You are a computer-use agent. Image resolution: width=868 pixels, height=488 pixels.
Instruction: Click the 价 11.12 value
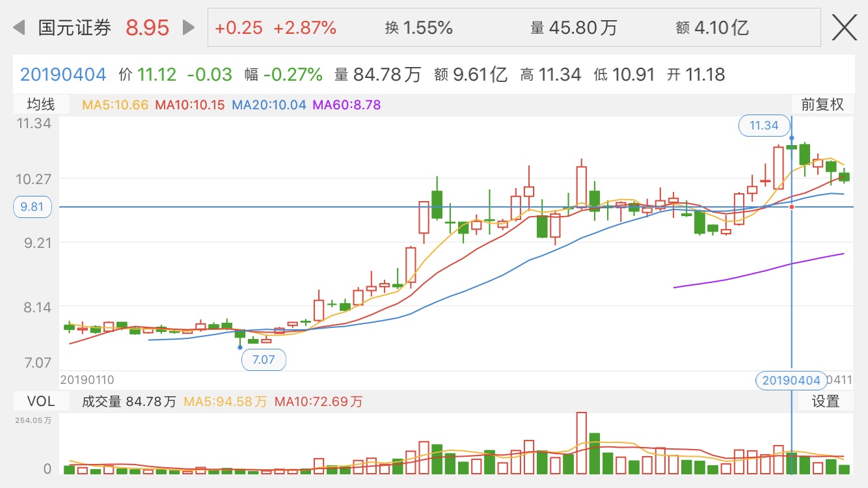148,74
